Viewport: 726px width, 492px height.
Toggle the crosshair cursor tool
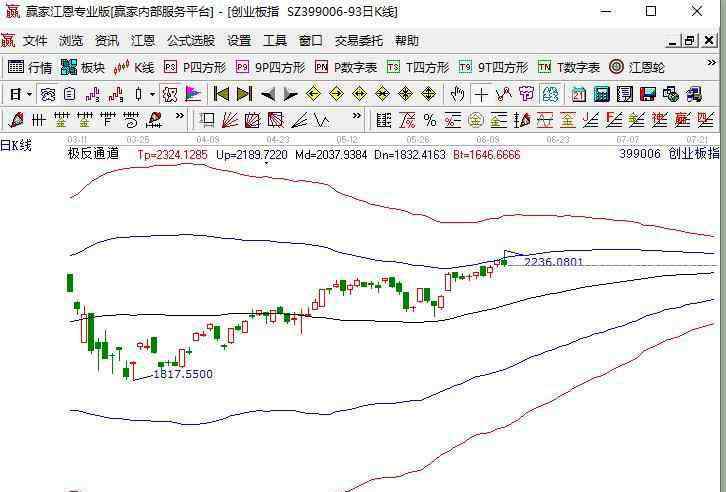[x=480, y=94]
